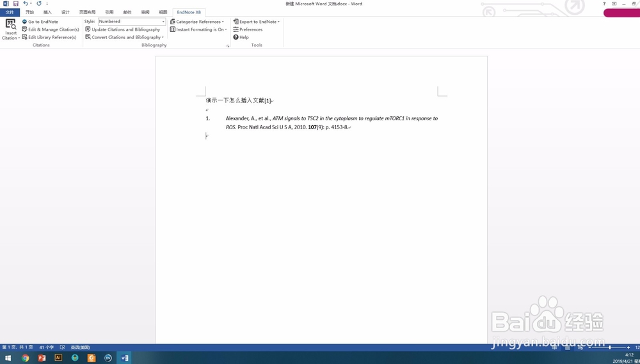Click the zoom slider handle
Viewport: 640px width, 364px height.
[610, 347]
